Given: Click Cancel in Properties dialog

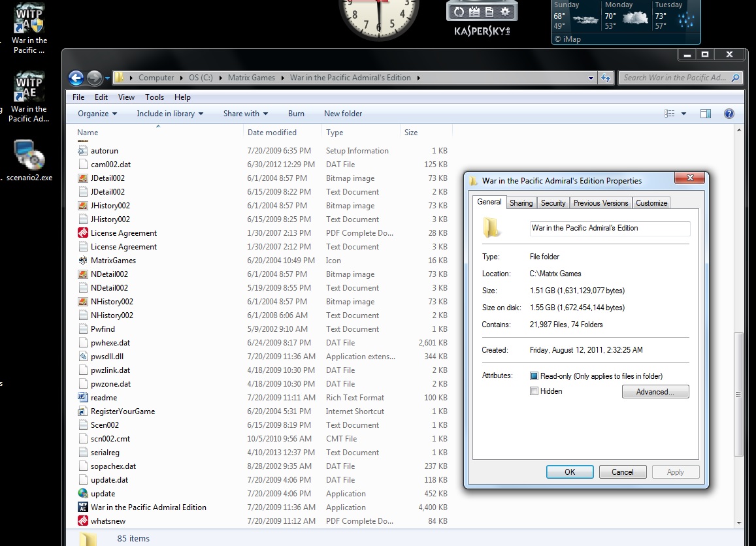Looking at the screenshot, I should pyautogui.click(x=623, y=472).
